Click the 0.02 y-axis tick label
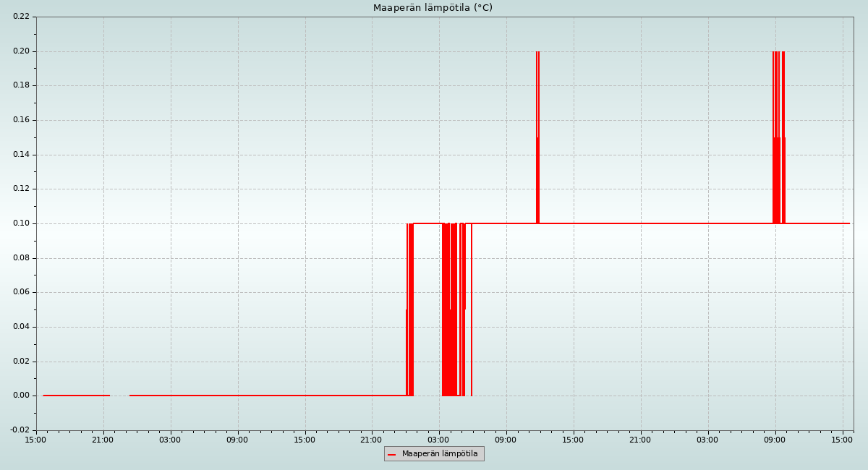 (21, 362)
